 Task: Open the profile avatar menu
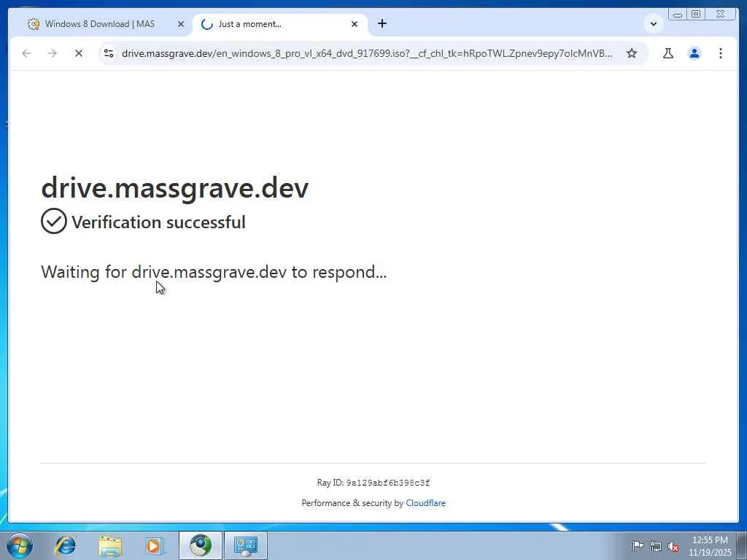coord(694,53)
